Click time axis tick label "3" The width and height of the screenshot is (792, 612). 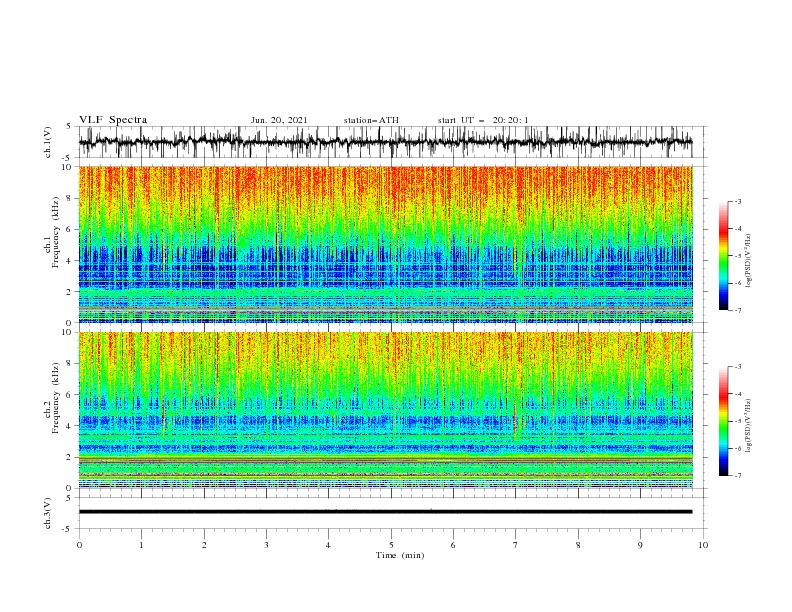pos(266,545)
